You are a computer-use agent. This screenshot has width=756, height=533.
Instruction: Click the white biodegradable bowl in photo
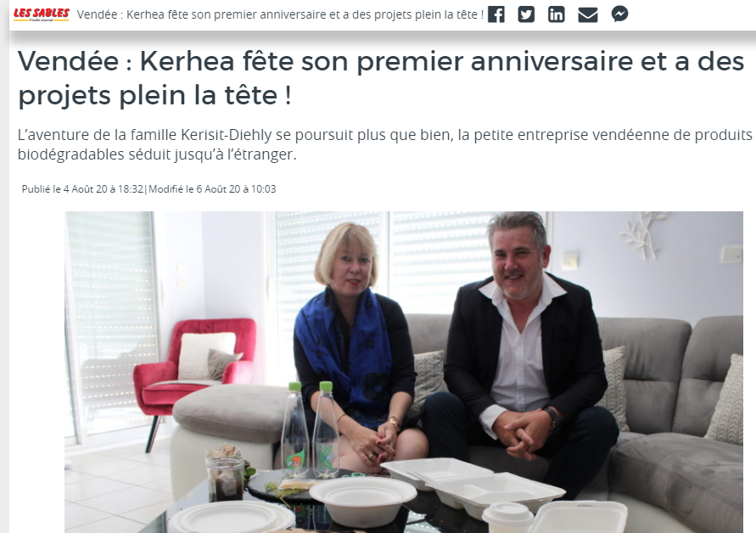(x=362, y=501)
